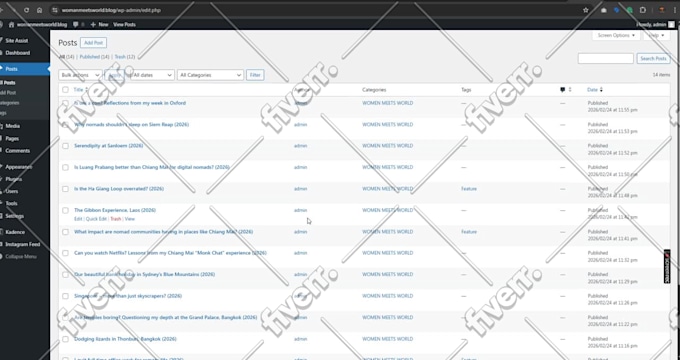
Task: Sort posts by Title column
Action: click(x=81, y=90)
